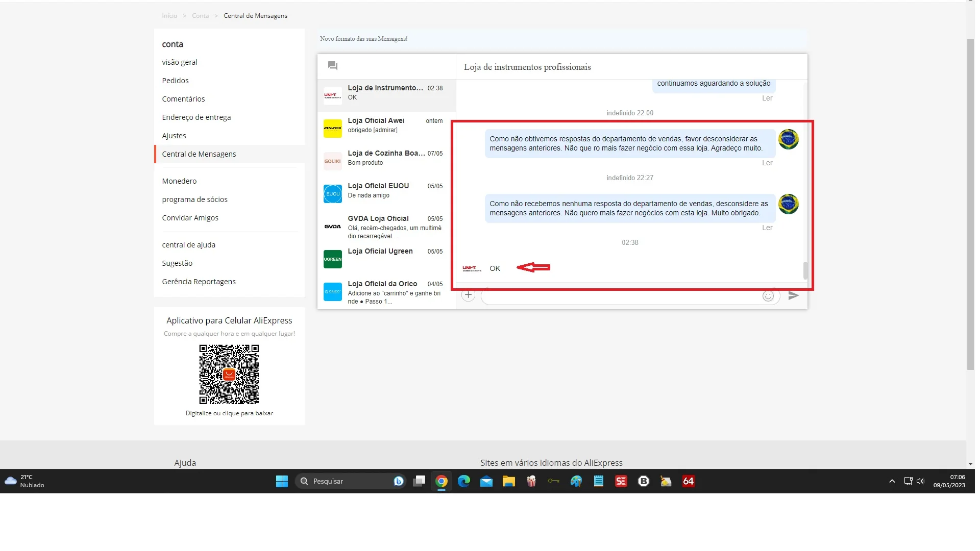Click the plus attachment icon in chat

click(x=468, y=295)
